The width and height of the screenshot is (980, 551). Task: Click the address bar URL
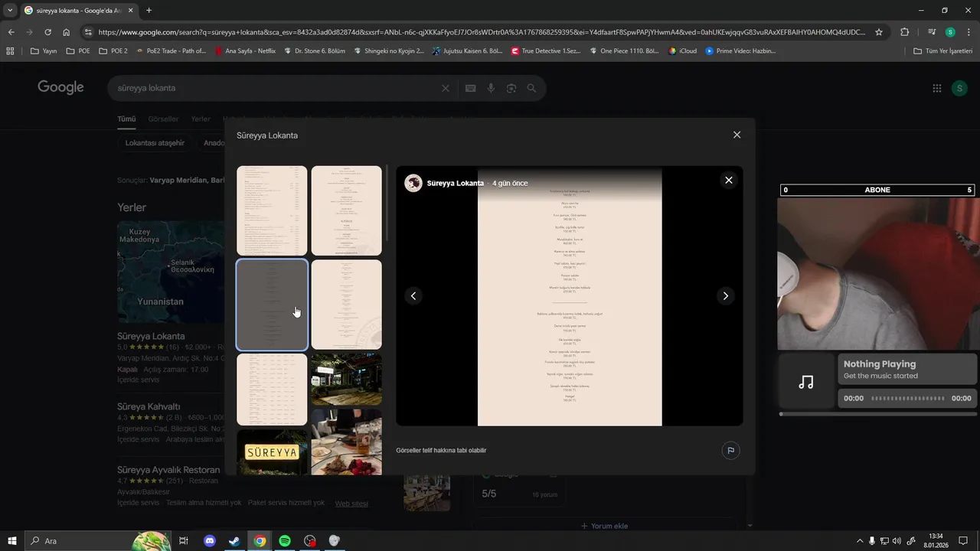point(482,32)
